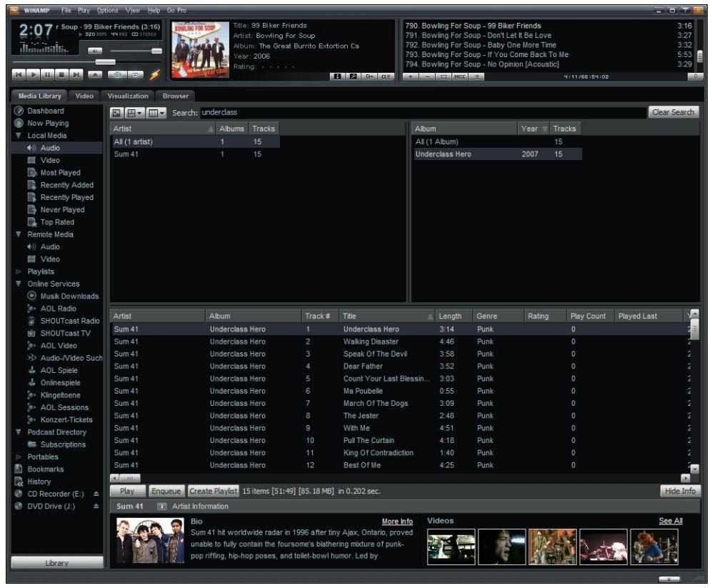This screenshot has height=588, width=712.
Task: Expand the Playlists tree node
Action: 19,272
